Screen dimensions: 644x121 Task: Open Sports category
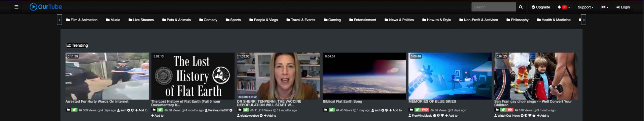(x=233, y=20)
